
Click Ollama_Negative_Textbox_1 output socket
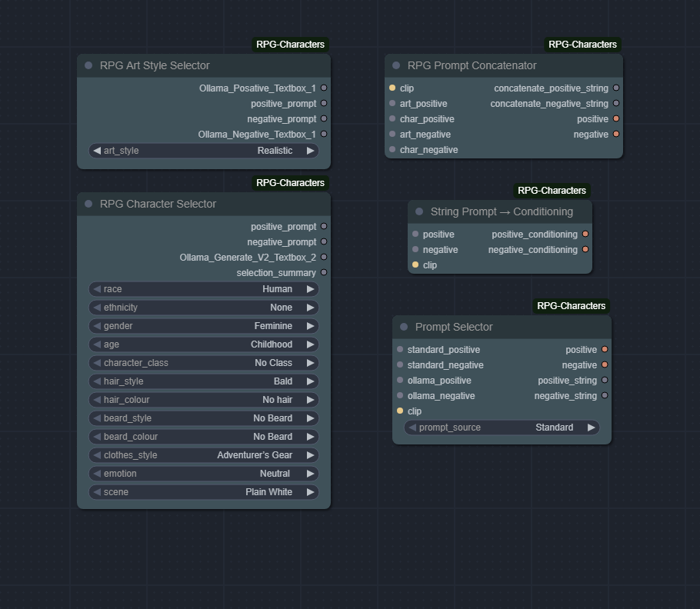tap(324, 134)
